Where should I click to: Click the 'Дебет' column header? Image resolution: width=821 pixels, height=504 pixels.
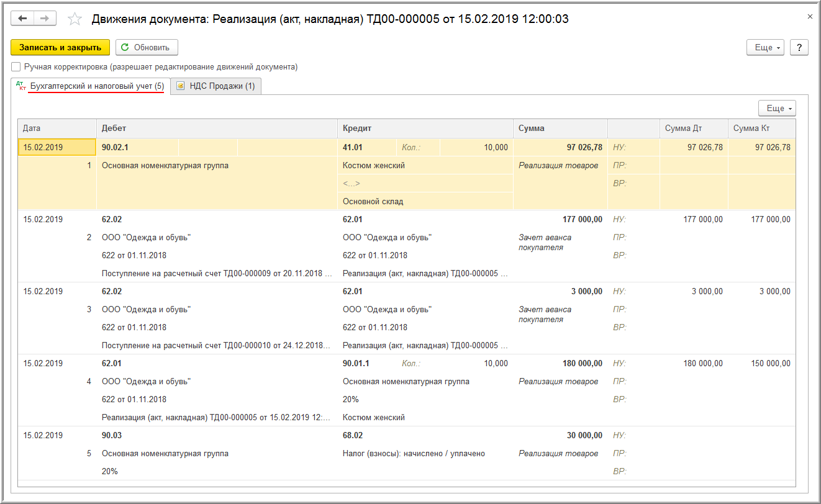coord(217,128)
